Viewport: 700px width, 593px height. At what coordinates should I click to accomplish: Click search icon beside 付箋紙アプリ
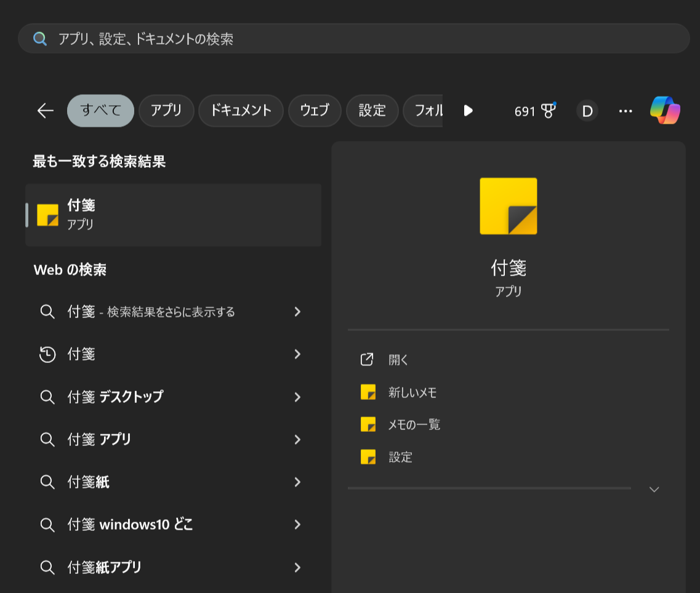[47, 568]
